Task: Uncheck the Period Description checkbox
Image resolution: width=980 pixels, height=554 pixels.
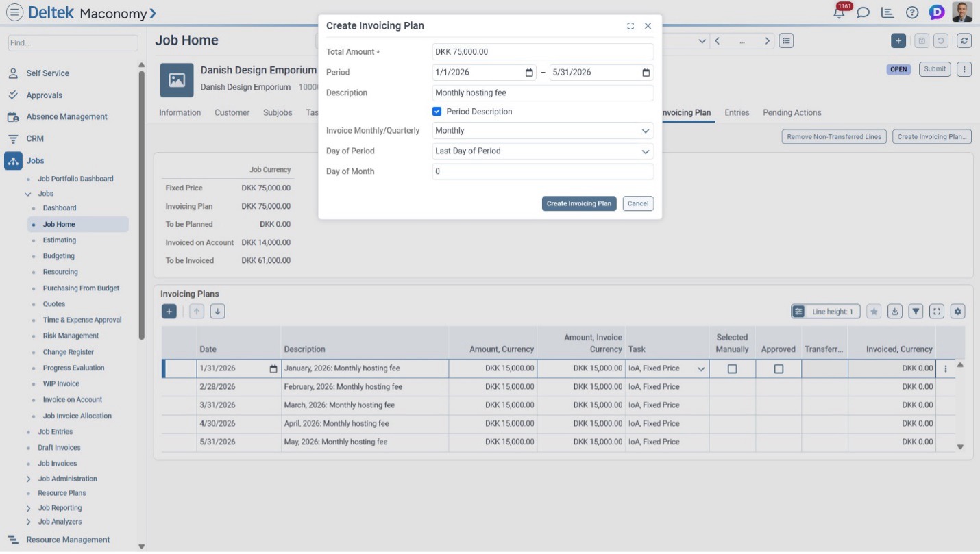Action: (437, 111)
